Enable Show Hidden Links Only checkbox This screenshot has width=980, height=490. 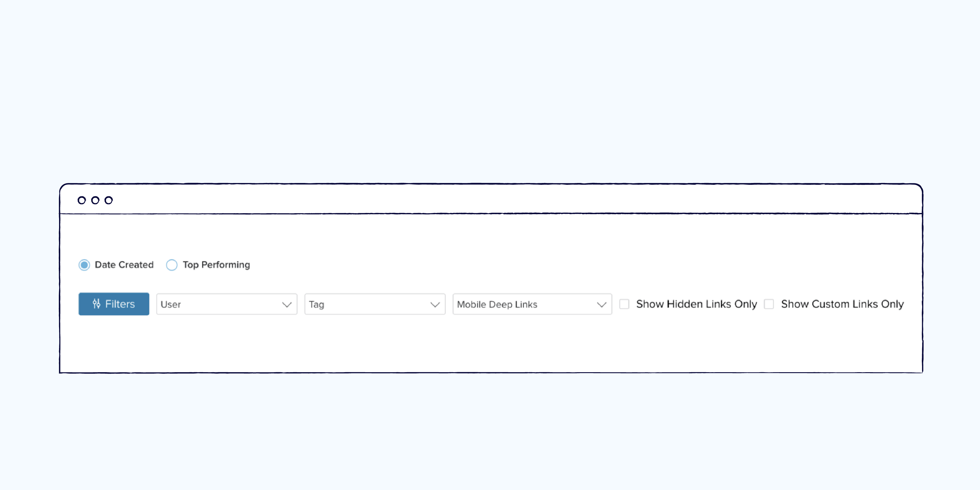(624, 304)
